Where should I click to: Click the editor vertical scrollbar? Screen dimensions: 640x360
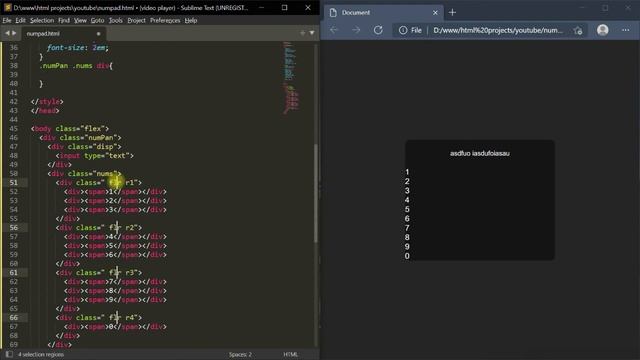click(x=316, y=192)
